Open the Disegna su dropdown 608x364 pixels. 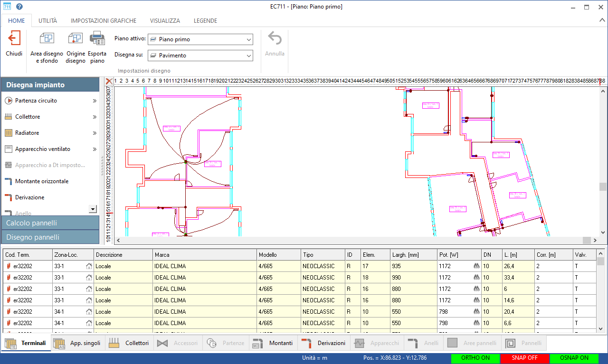[200, 56]
